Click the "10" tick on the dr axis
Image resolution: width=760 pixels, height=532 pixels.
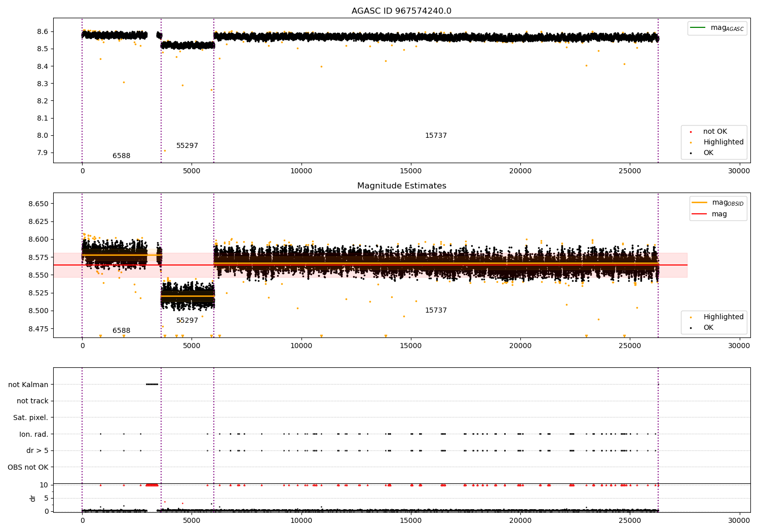[44, 485]
